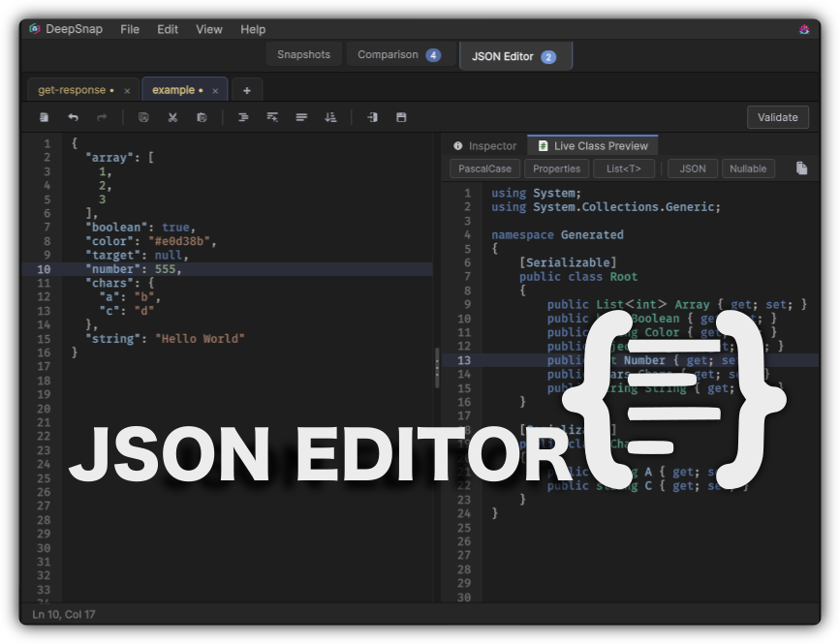
Task: Click "public class Root" in preview
Action: coord(578,276)
